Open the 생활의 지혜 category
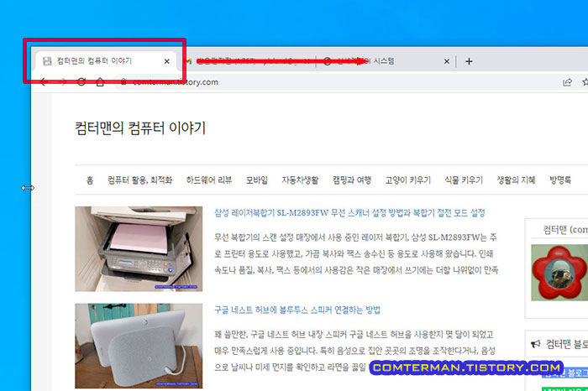 point(516,180)
